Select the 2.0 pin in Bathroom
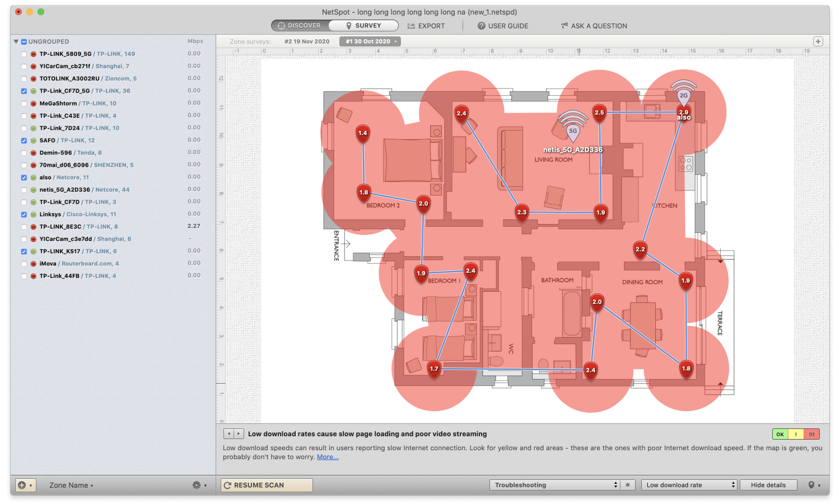The image size is (840, 504). point(597,303)
